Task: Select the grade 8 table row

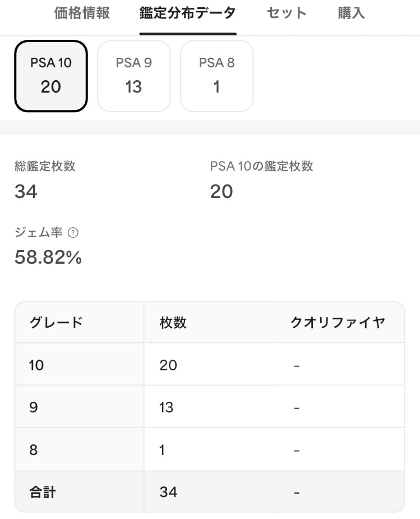Action: pyautogui.click(x=210, y=449)
